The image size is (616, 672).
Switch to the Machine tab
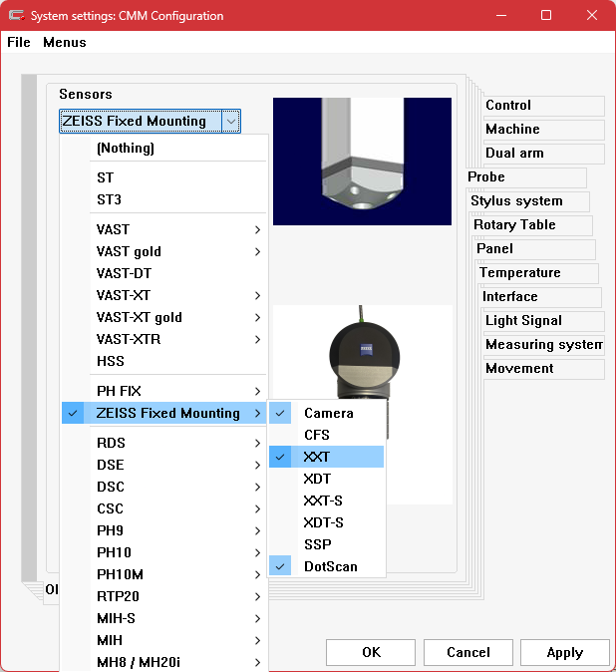543,130
